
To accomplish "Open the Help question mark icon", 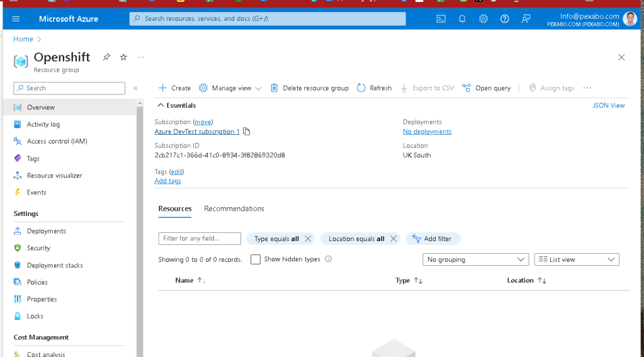I will coord(504,19).
